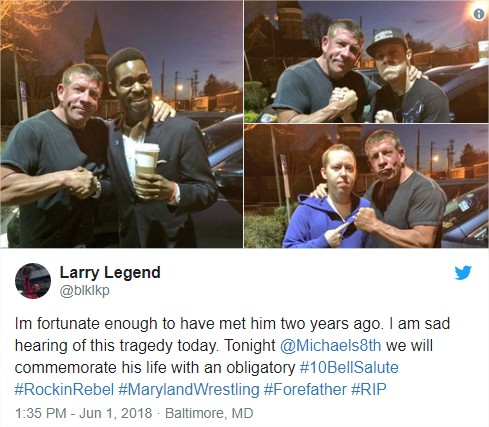The image size is (489, 427).
Task: Follow the @Michaels8th mention link
Action: pyautogui.click(x=330, y=345)
